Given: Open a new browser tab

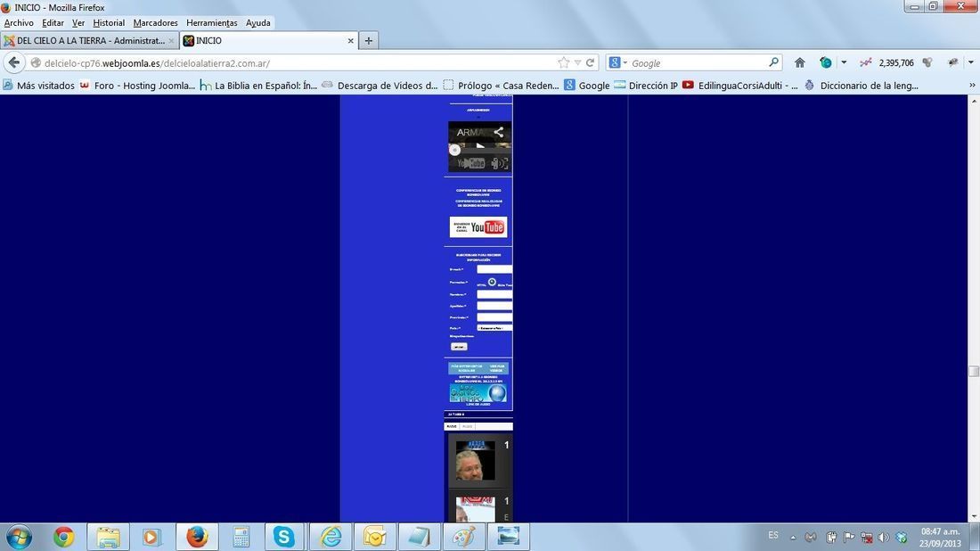Looking at the screenshot, I should click(369, 41).
